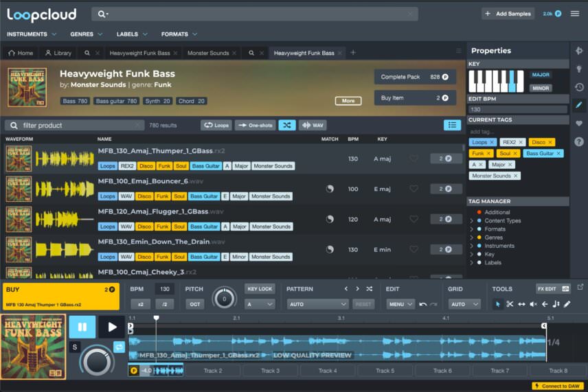This screenshot has height=392, width=588.
Task: Add a new tab with plus
Action: (353, 53)
